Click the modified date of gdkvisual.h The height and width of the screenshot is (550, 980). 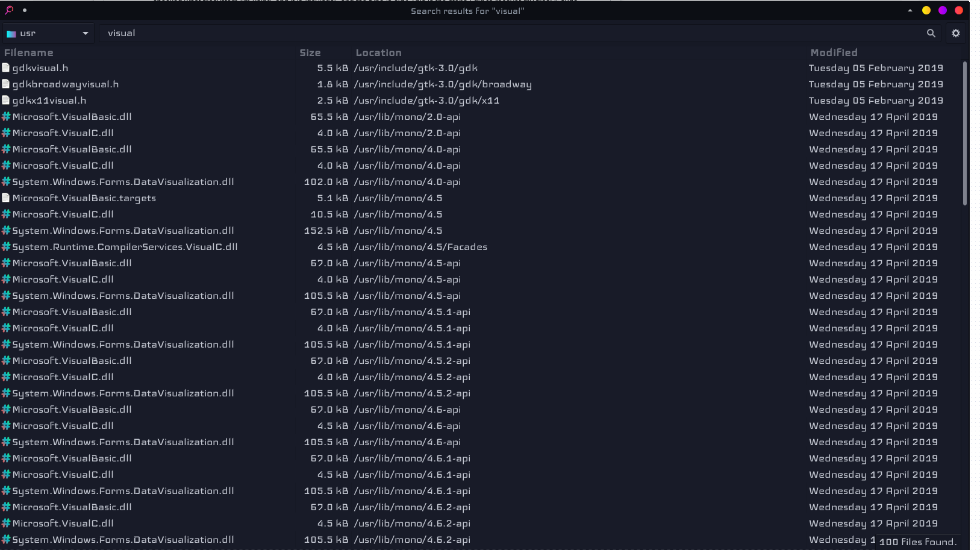tap(876, 68)
